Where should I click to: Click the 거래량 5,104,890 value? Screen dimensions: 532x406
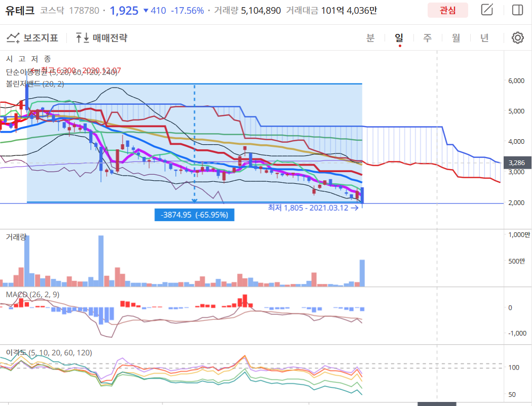click(261, 11)
